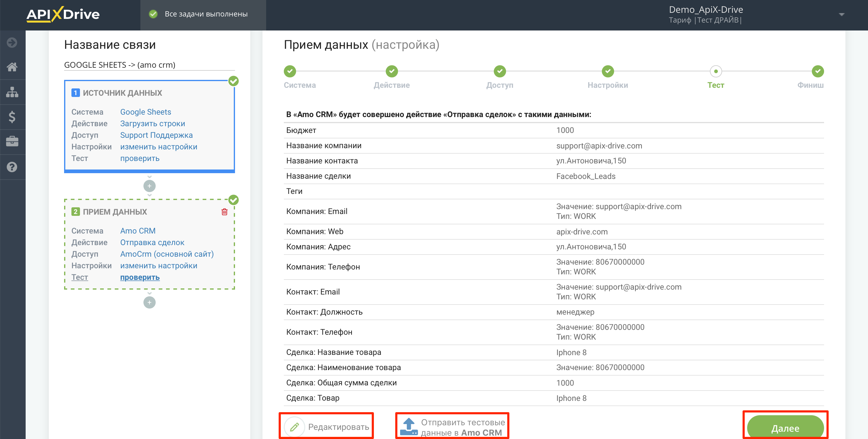Go to the Настройки step
This screenshot has height=439, width=868.
pyautogui.click(x=608, y=71)
